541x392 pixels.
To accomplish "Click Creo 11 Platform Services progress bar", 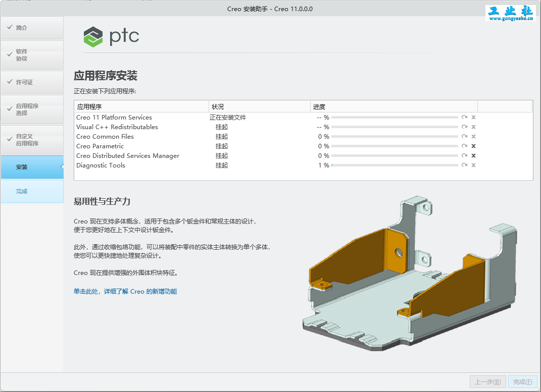I will coord(395,117).
